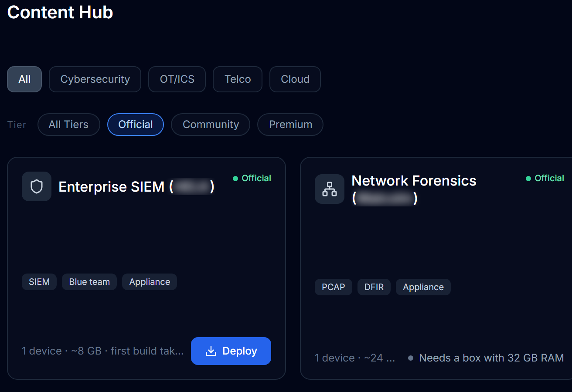The width and height of the screenshot is (572, 392).
Task: Click the Tier label
Action: [17, 125]
